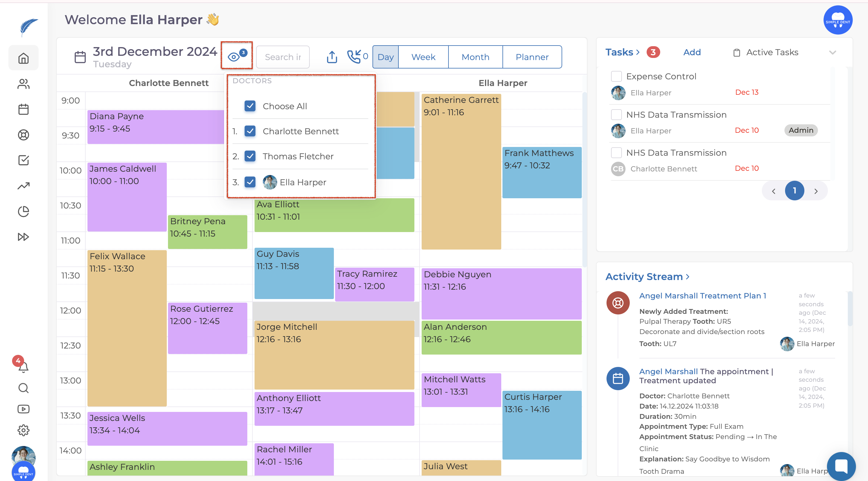Screen dimensions: 868x481
Task: Switch to the Planner view tab
Action: [532, 57]
